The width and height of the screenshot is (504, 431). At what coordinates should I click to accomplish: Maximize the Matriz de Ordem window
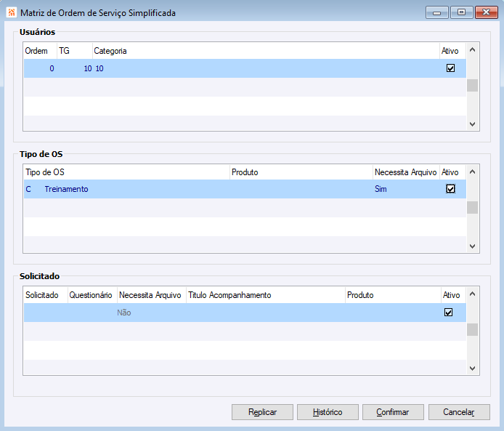pos(462,12)
